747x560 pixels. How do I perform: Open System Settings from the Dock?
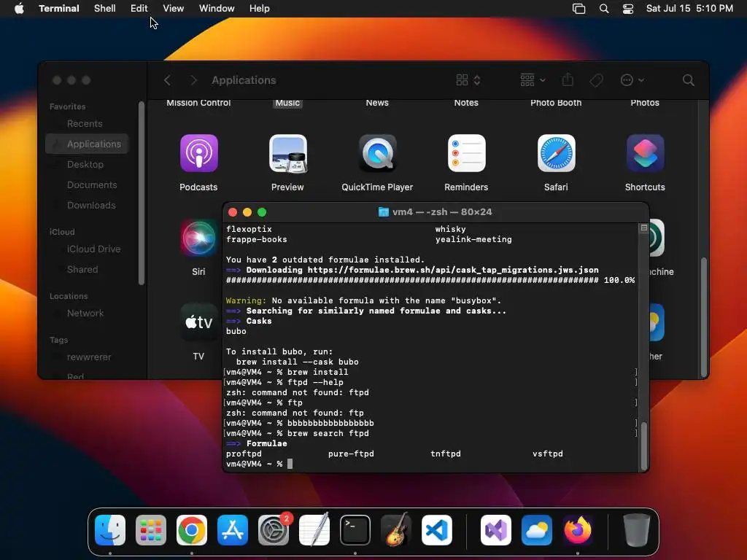point(274,530)
